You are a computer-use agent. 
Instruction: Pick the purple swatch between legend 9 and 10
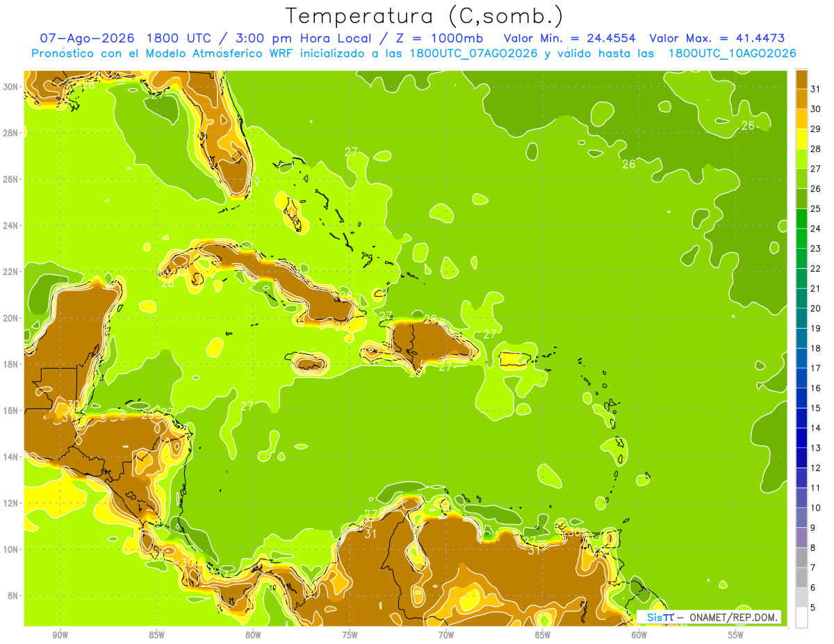(801, 518)
